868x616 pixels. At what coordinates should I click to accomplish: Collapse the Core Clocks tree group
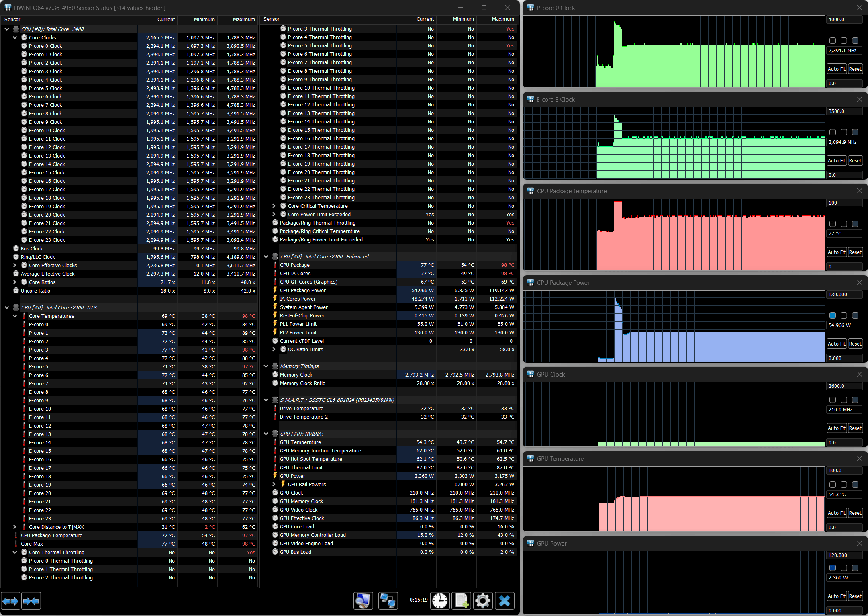click(15, 37)
